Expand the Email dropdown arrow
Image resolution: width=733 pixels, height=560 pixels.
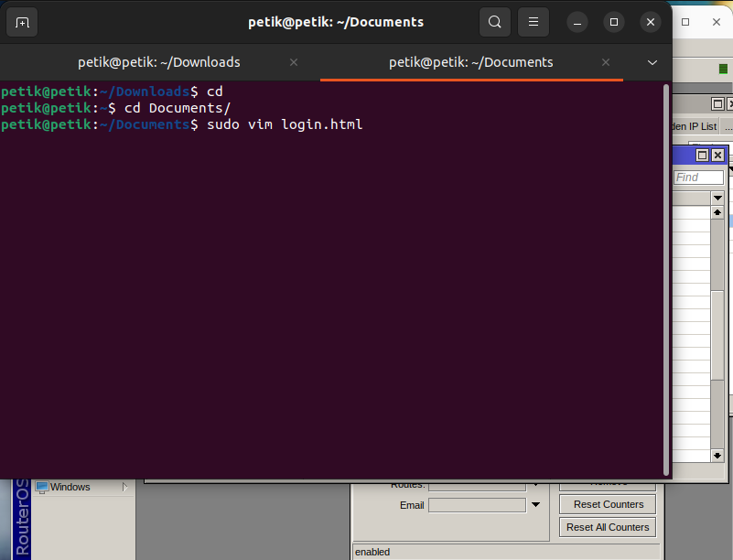pos(535,505)
